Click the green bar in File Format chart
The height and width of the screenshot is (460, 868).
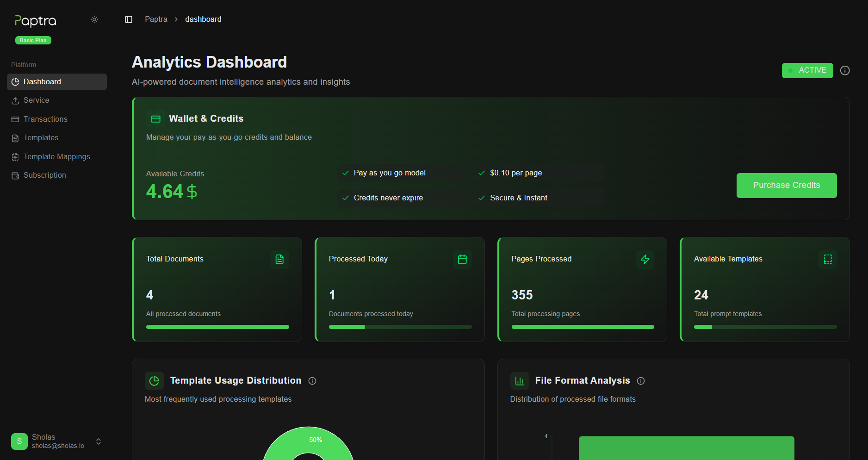(687, 448)
